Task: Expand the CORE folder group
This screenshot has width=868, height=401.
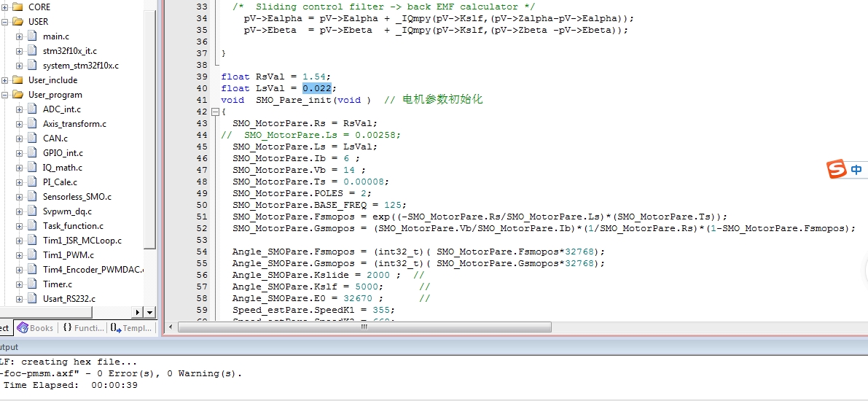Action: (4, 7)
